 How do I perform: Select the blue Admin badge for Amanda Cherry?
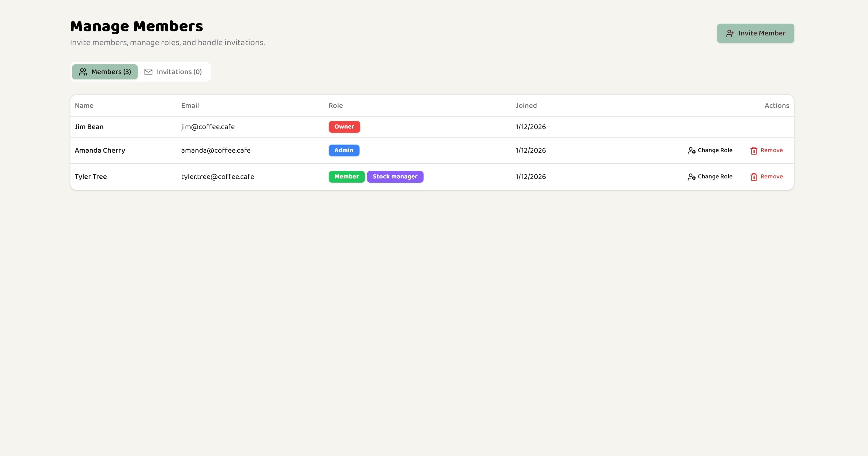click(x=344, y=150)
